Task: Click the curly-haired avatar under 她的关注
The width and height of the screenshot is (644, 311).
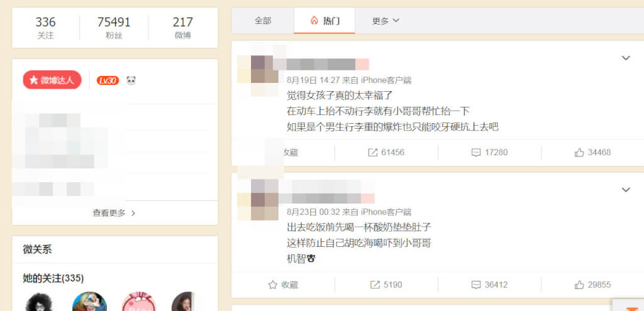Action: [x=40, y=302]
